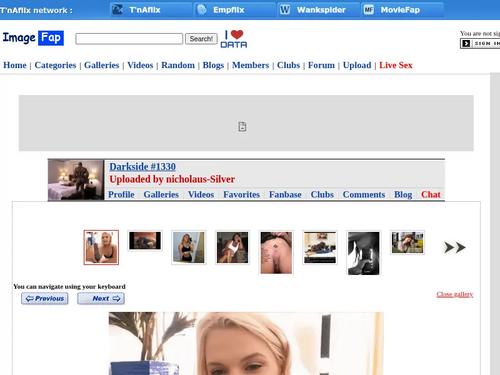Image resolution: width=500 pixels, height=375 pixels.
Task: Open uploader's Favorites tab
Action: pos(241,194)
